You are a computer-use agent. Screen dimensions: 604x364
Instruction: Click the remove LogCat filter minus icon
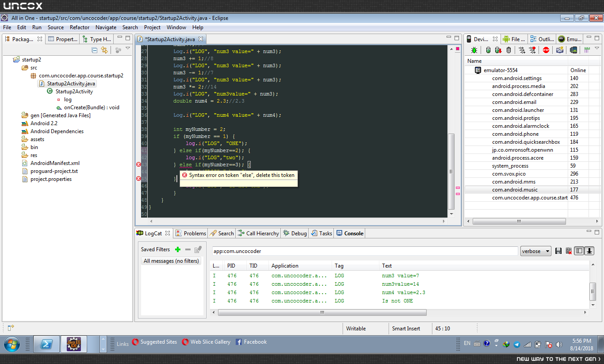click(x=188, y=249)
